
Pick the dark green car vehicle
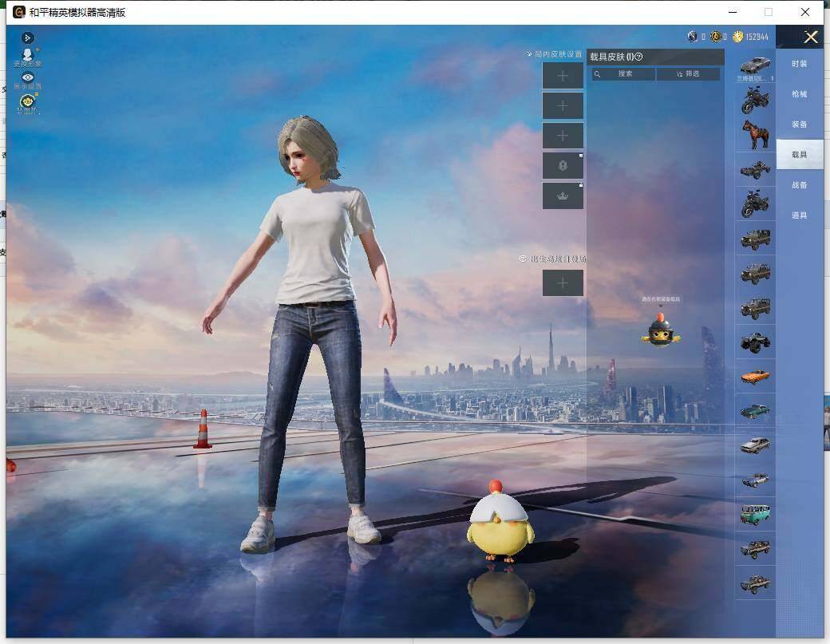(755, 411)
